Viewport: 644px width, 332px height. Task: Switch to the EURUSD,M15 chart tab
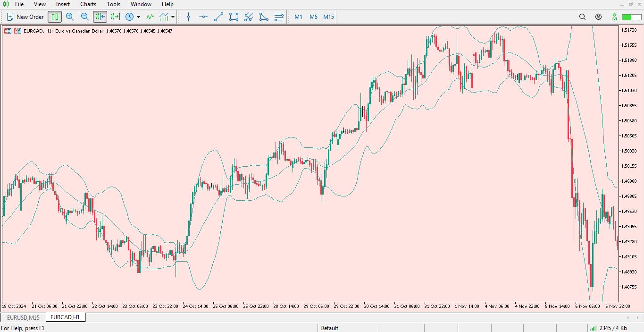click(x=23, y=317)
